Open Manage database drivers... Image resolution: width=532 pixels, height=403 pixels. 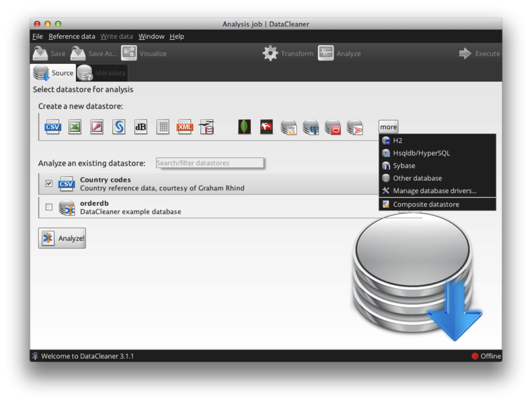(437, 191)
